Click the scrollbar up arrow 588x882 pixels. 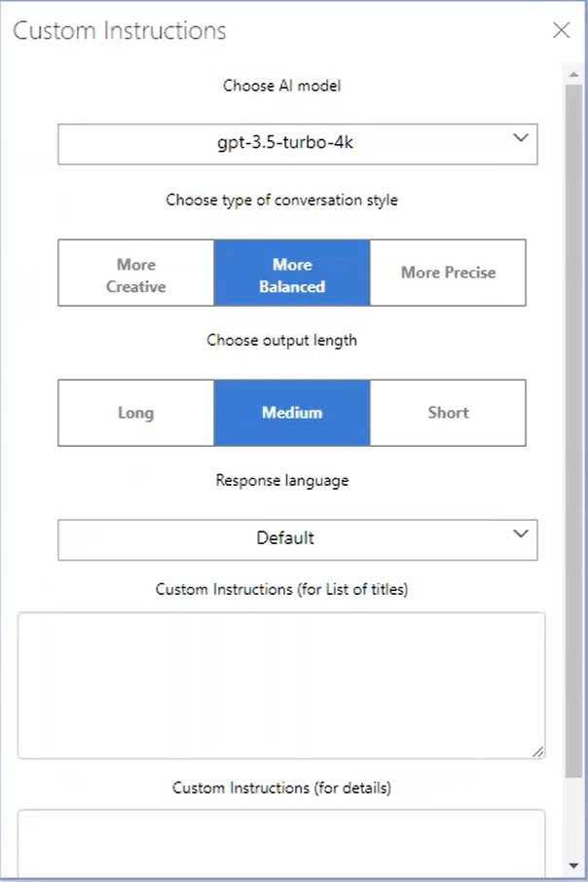pos(574,74)
